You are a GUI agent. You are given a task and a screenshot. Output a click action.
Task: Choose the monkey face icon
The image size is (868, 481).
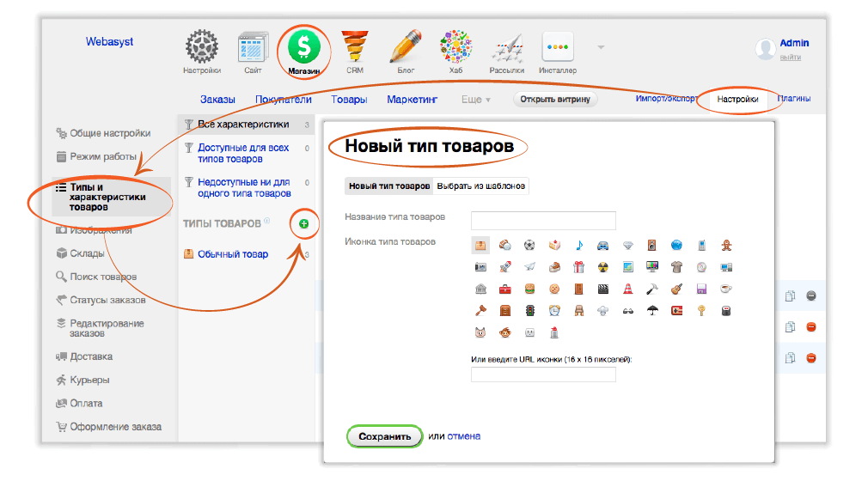504,332
